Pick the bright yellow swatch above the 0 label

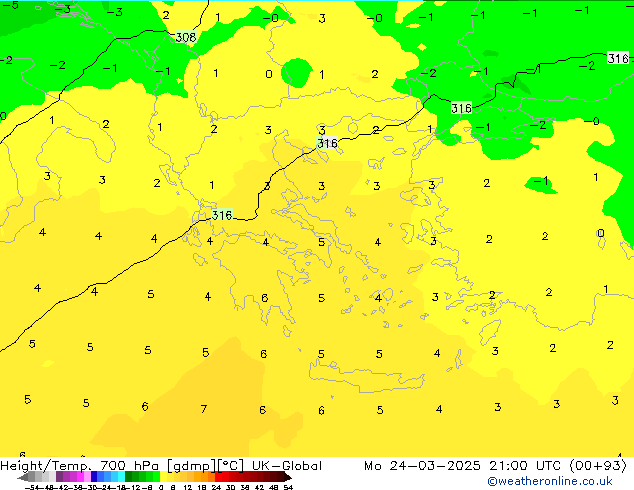coord(163,476)
